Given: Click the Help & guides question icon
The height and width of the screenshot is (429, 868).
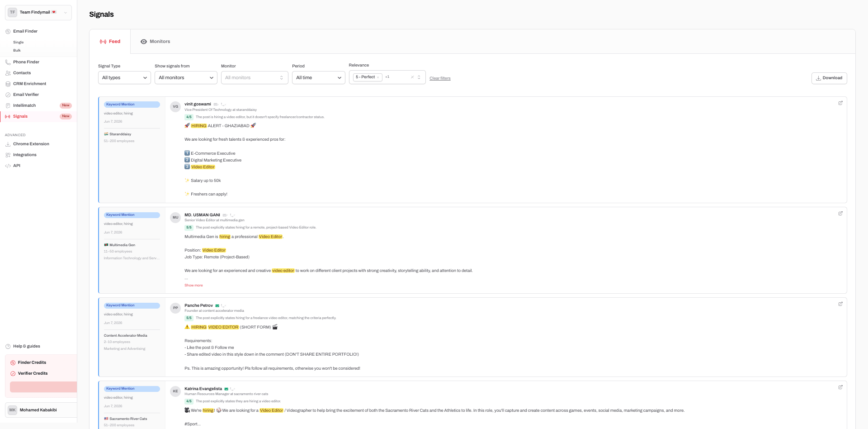Looking at the screenshot, I should click(x=8, y=346).
